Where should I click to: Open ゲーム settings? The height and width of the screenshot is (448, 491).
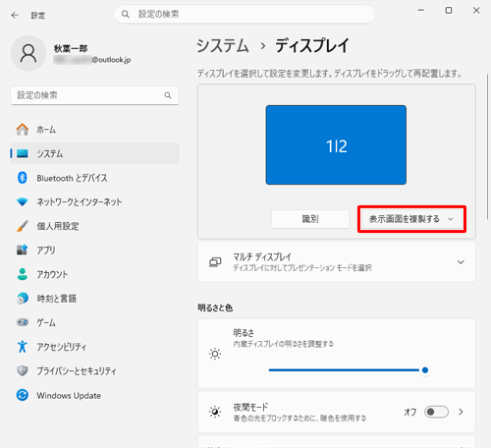(x=94, y=322)
